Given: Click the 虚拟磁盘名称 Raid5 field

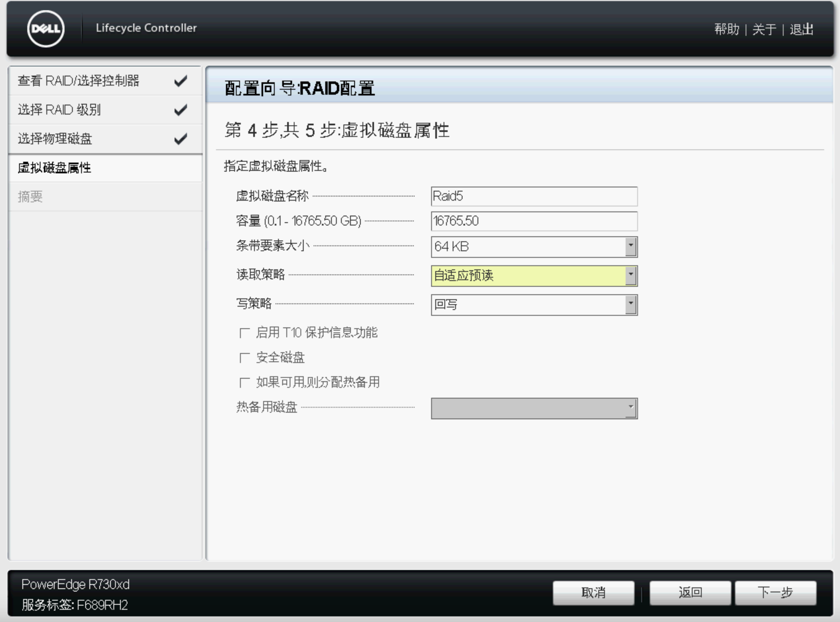Looking at the screenshot, I should point(534,196).
